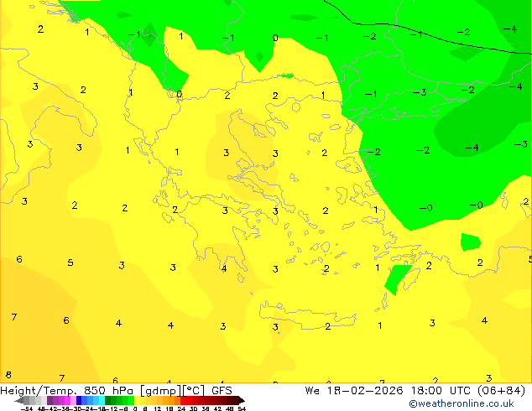Click the temperature value 8 on the map
The height and width of the screenshot is (411, 532).
(x=8, y=375)
